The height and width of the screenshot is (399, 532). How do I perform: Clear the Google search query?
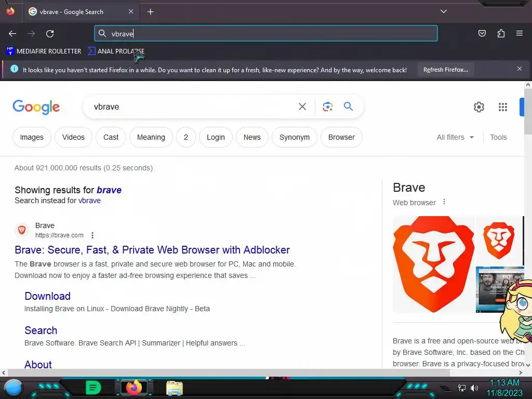(x=302, y=107)
